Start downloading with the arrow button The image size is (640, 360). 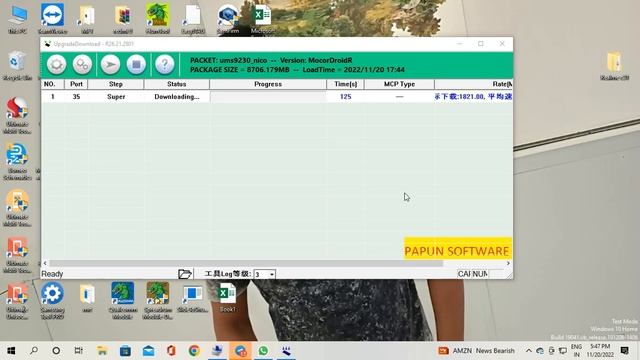coord(110,64)
